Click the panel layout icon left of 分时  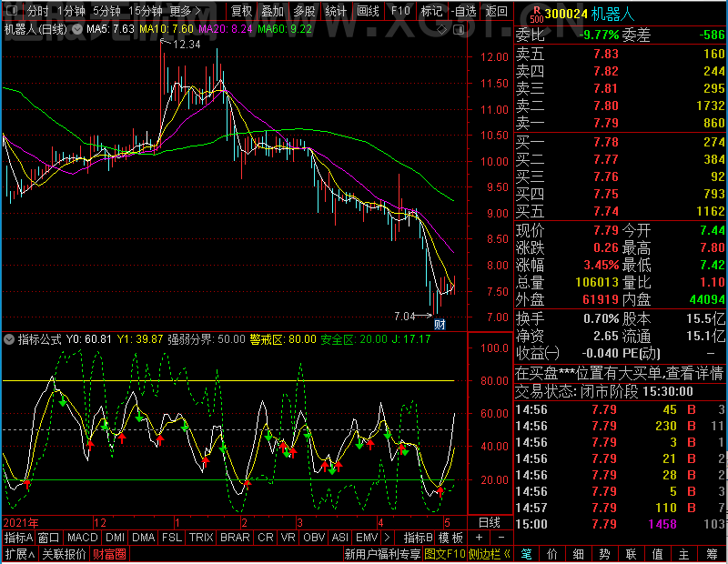[x=12, y=10]
